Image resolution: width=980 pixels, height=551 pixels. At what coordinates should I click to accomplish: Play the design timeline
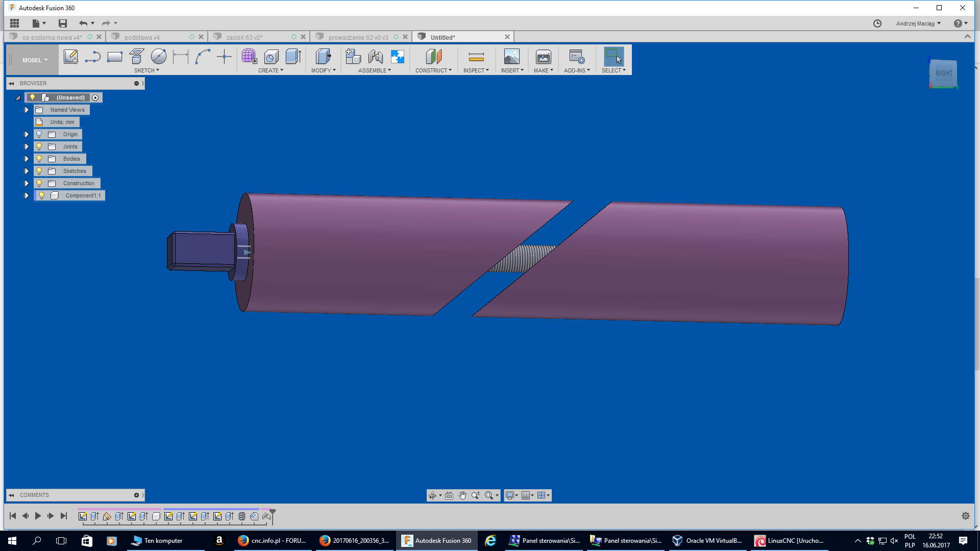pyautogui.click(x=38, y=516)
